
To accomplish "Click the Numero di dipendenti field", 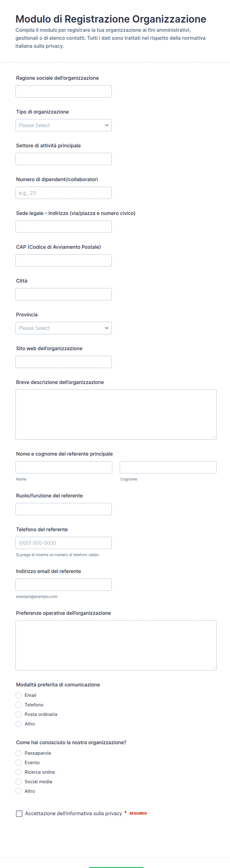I will point(64,193).
